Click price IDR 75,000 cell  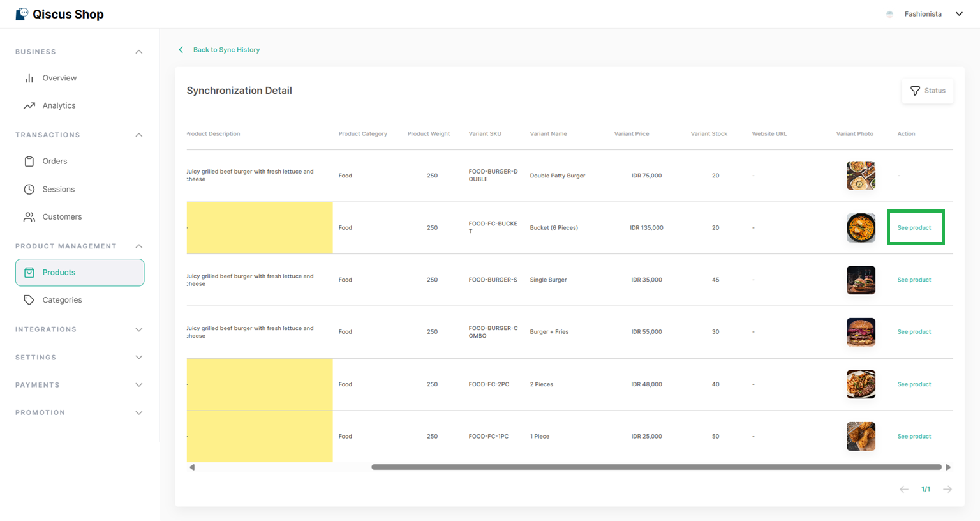[647, 176]
